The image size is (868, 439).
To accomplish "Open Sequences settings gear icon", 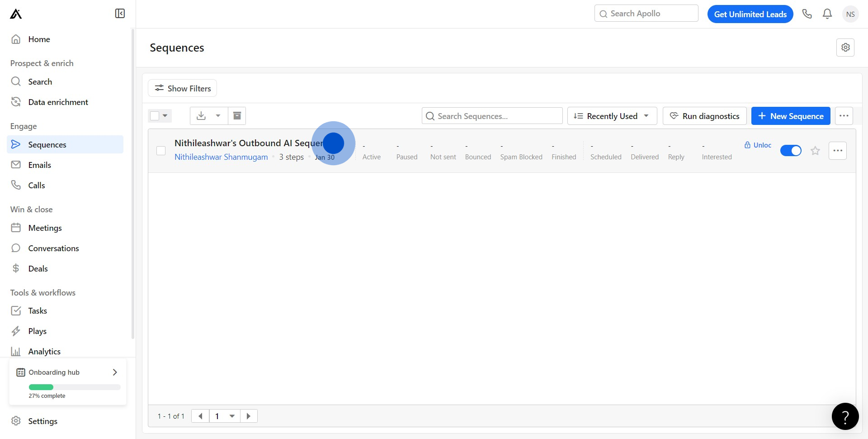I will coord(845,48).
